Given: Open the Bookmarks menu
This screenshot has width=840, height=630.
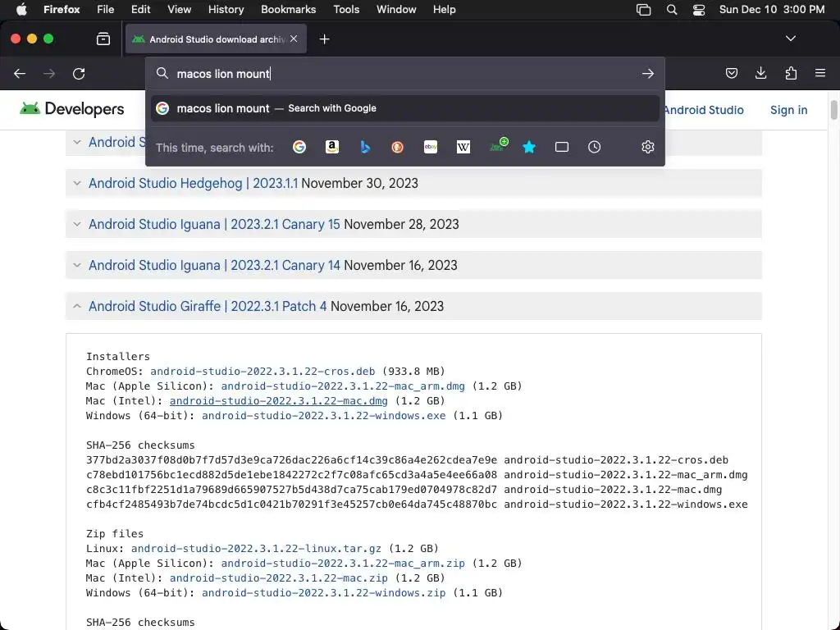Looking at the screenshot, I should click(x=288, y=10).
